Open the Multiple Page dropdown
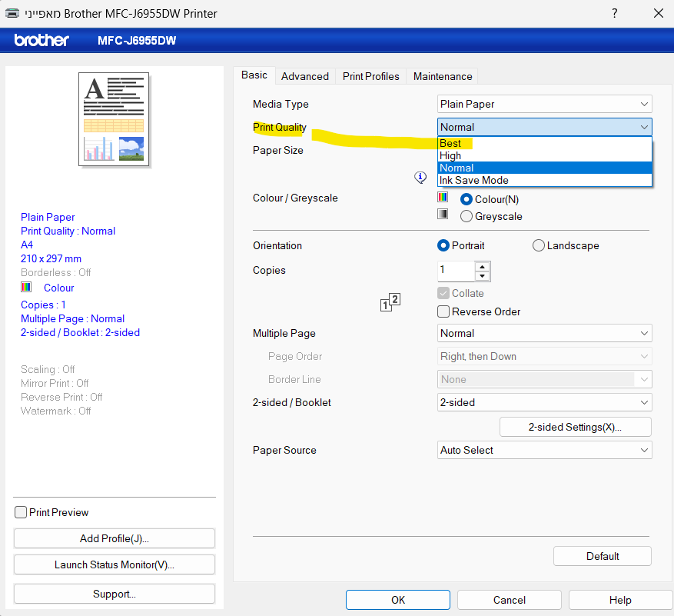Viewport: 674px width, 616px height. (545, 334)
